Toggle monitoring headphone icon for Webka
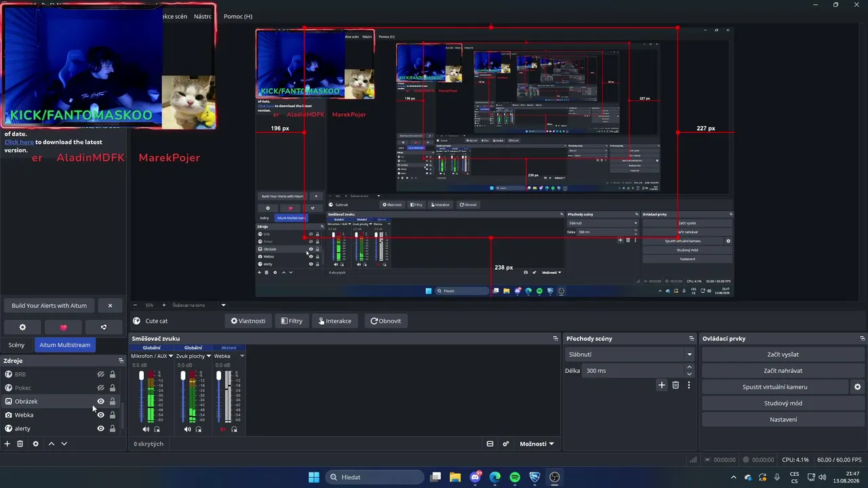The height and width of the screenshot is (488, 868). pos(234,429)
